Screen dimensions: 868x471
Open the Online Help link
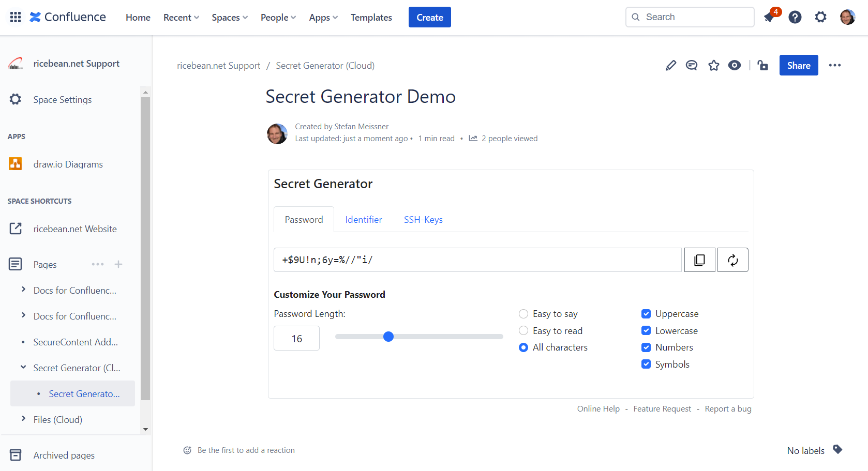click(598, 408)
